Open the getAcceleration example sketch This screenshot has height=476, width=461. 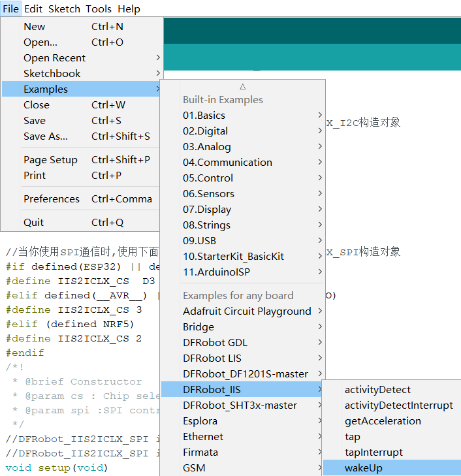392,421
